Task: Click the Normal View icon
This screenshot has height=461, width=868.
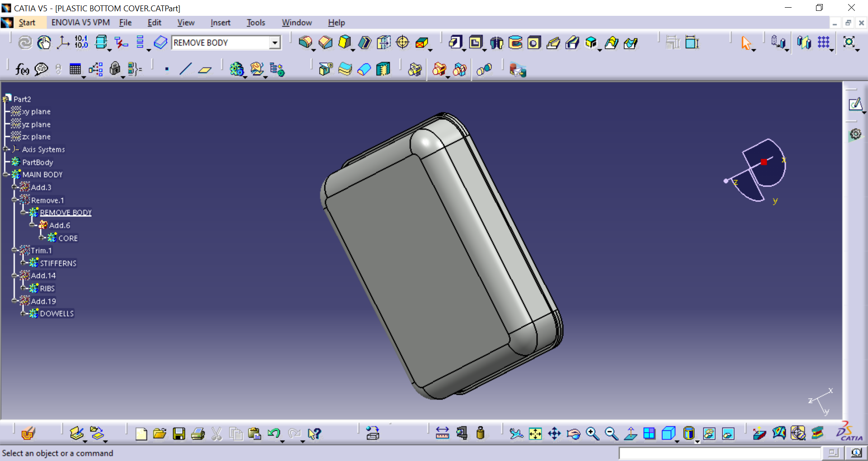Action: (x=630, y=434)
